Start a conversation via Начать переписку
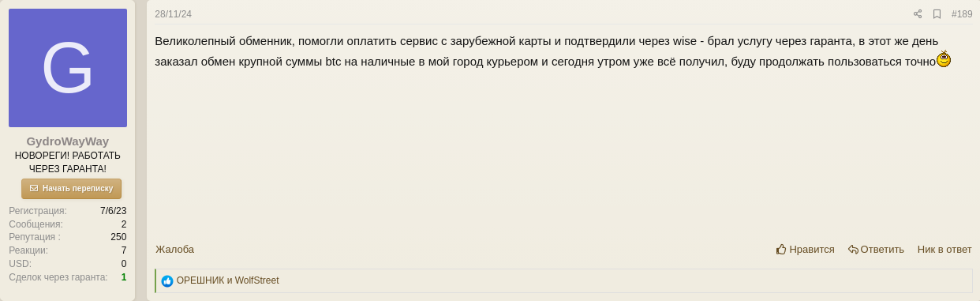 point(71,189)
